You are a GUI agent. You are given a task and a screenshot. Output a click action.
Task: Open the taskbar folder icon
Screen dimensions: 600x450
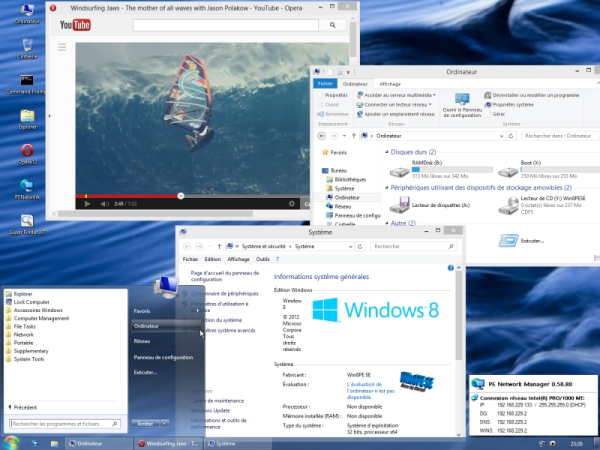click(x=54, y=443)
